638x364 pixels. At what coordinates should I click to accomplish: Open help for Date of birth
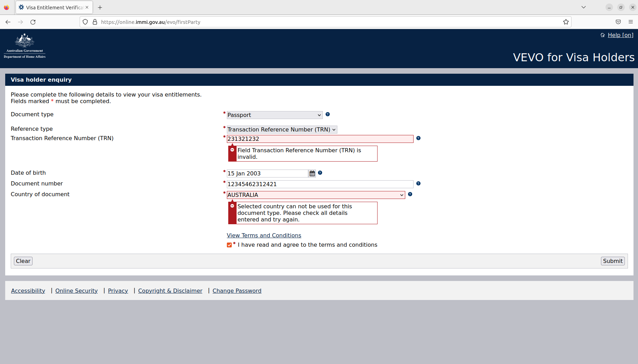[x=320, y=173]
